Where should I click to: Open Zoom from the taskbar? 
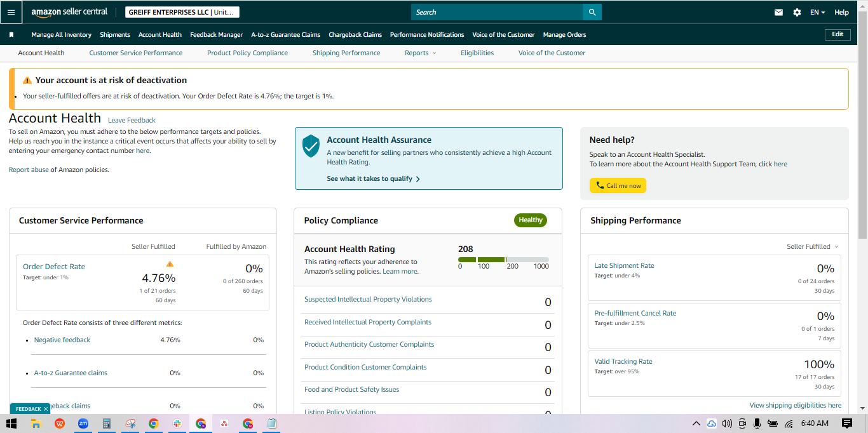pyautogui.click(x=83, y=423)
